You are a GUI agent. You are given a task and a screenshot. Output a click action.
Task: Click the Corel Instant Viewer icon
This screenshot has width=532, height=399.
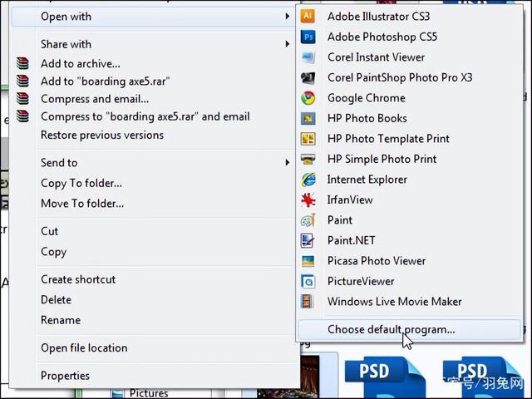click(308, 57)
